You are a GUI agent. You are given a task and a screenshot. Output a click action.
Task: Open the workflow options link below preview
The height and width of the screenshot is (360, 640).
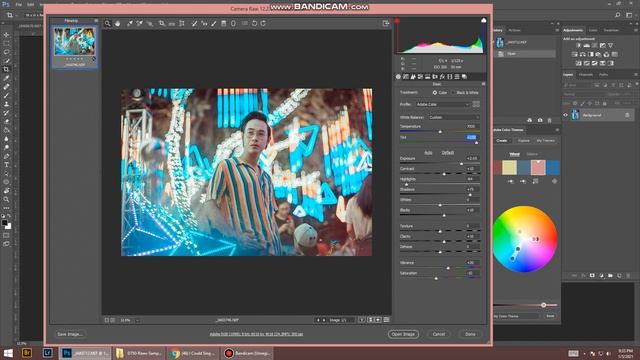click(256, 334)
